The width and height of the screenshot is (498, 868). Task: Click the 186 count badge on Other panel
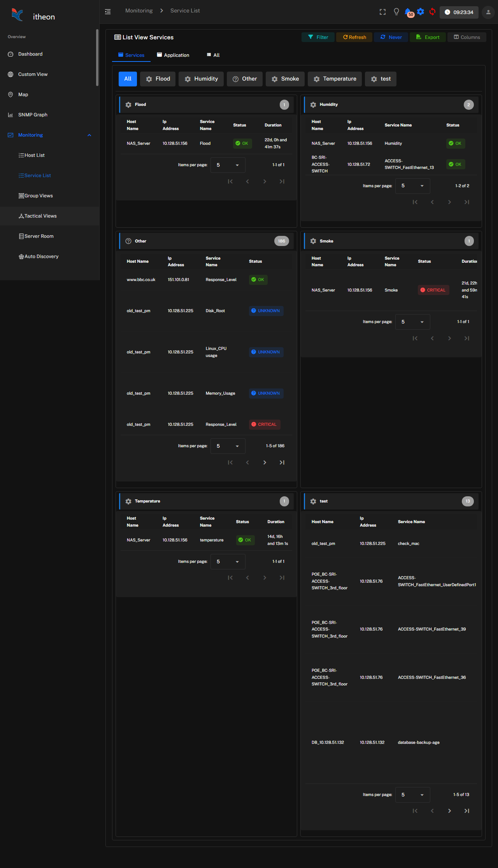tap(282, 241)
